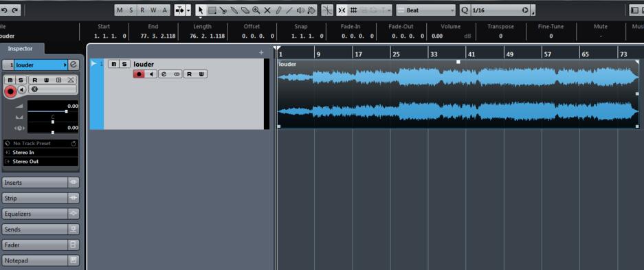Select the Zoom magnifier tool
The width and height of the screenshot is (644, 270).
[256, 10]
